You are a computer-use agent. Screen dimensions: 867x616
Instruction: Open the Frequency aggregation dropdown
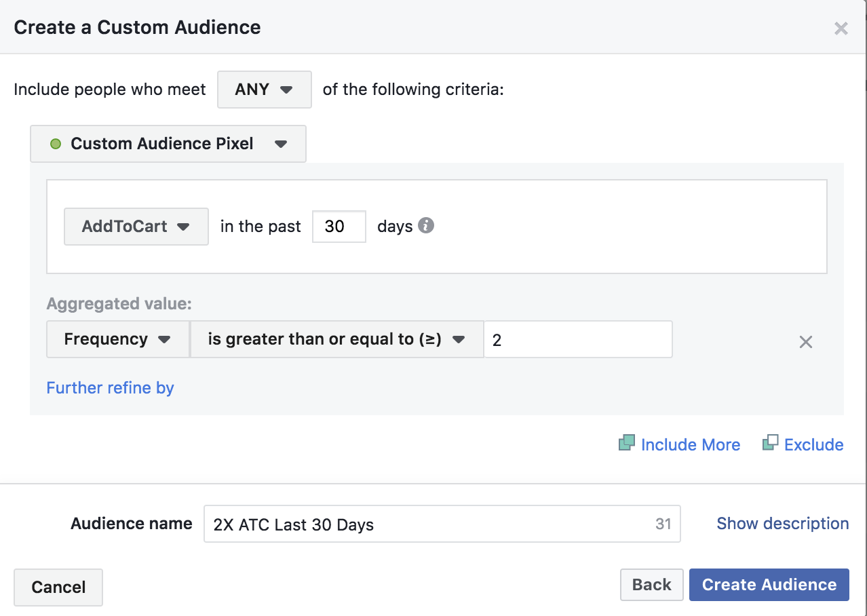(118, 339)
